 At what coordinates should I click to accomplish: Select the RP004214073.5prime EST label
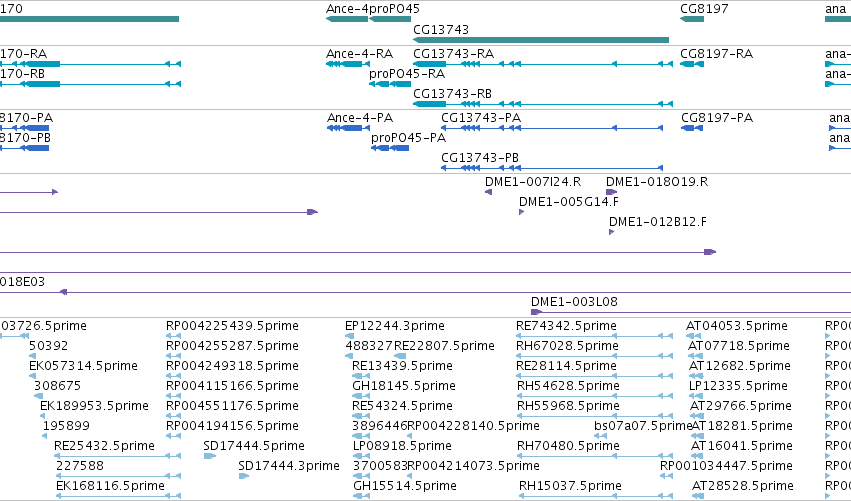coord(473,466)
